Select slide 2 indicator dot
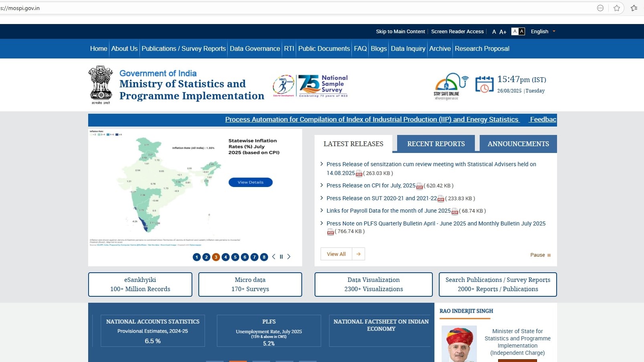Viewport: 644px width, 362px height. click(x=206, y=257)
